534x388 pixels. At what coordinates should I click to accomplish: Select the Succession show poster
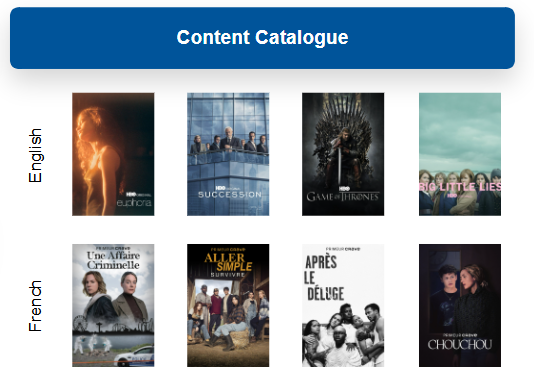click(x=228, y=154)
